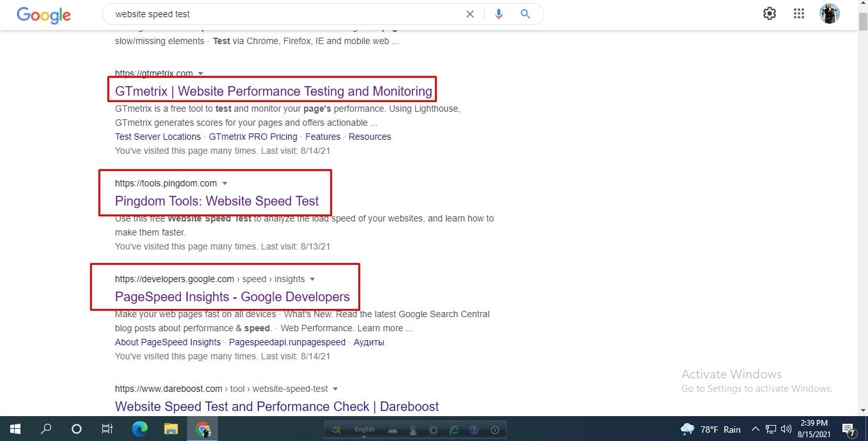868x441 pixels.
Task: Open Windows taskbar search
Action: click(x=45, y=429)
